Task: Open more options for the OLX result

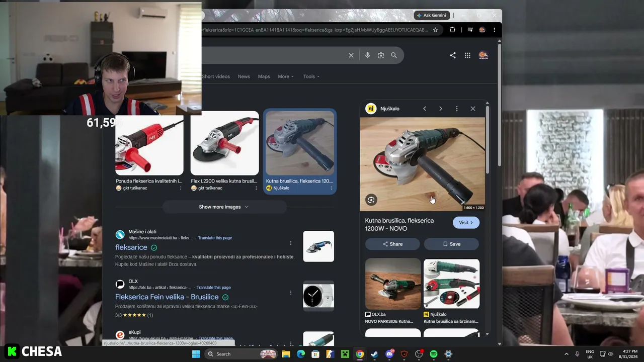Action: click(x=290, y=293)
